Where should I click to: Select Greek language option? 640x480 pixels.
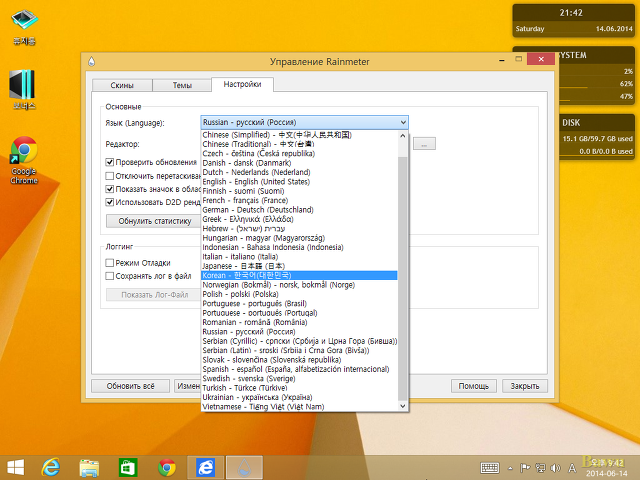pos(299,219)
